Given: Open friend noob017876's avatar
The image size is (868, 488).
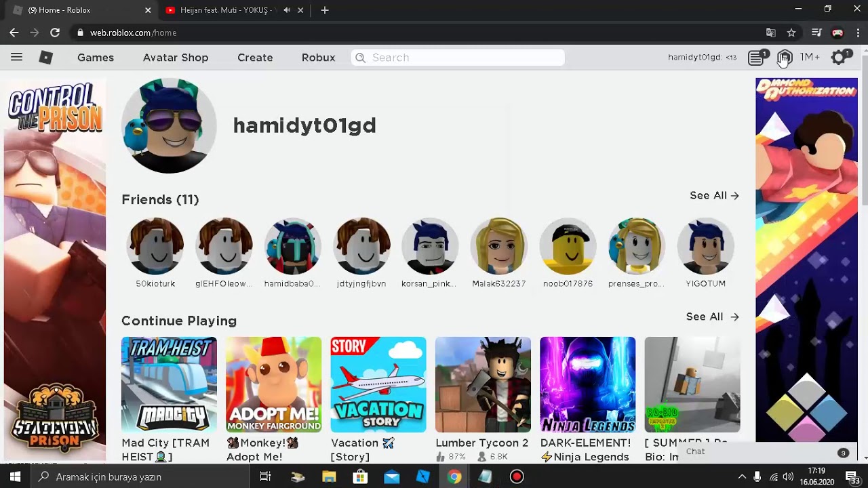Looking at the screenshot, I should tap(568, 246).
